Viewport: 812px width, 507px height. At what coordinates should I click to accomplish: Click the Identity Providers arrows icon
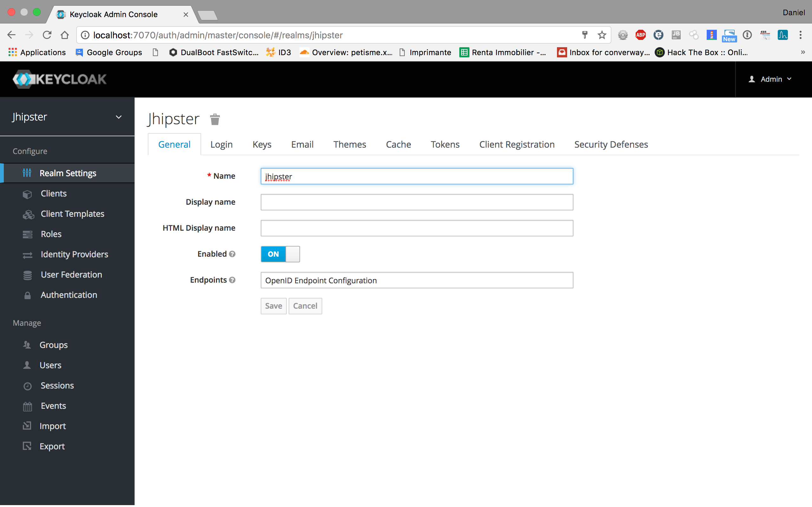(x=27, y=255)
